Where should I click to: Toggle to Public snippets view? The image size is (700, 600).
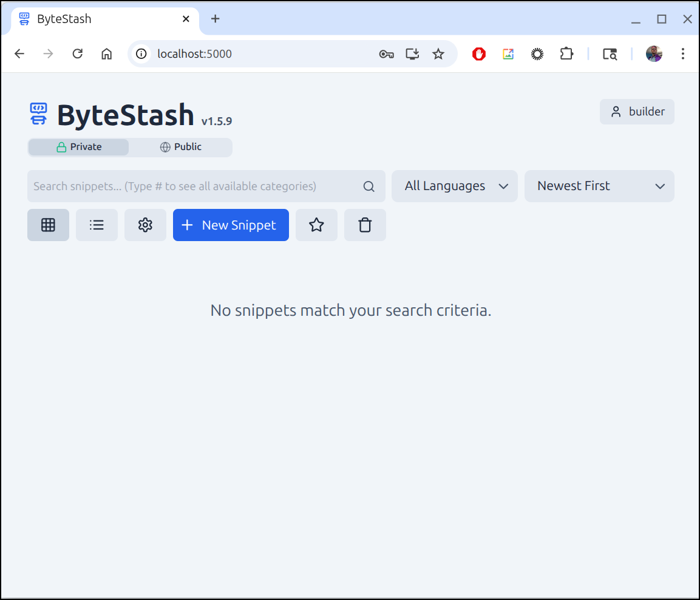click(181, 147)
